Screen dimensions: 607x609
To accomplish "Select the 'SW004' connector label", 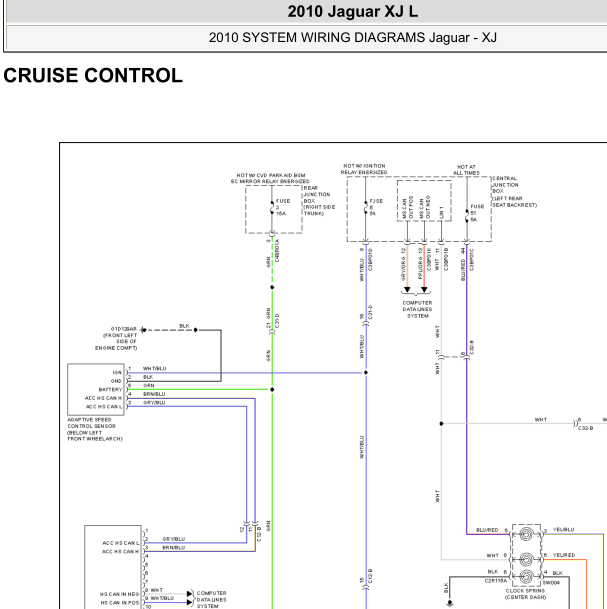I will coord(551,583).
